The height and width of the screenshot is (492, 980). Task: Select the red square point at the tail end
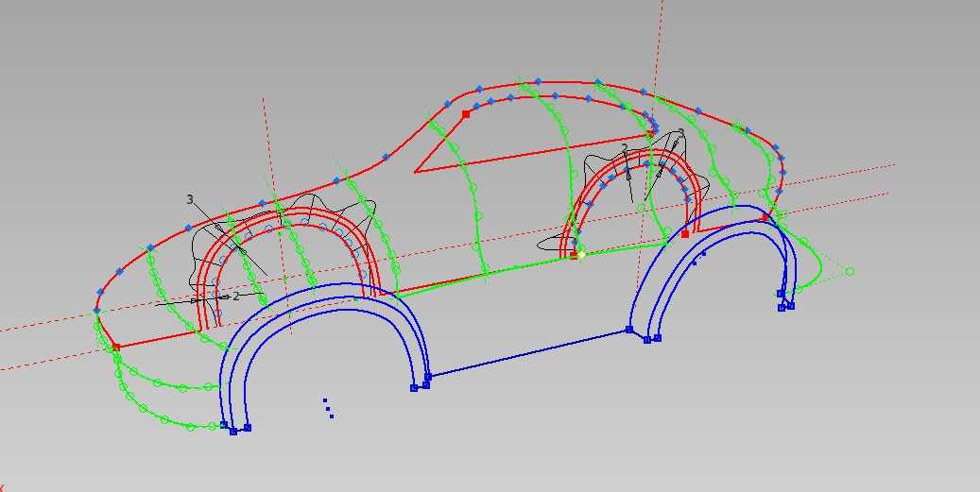tap(765, 218)
